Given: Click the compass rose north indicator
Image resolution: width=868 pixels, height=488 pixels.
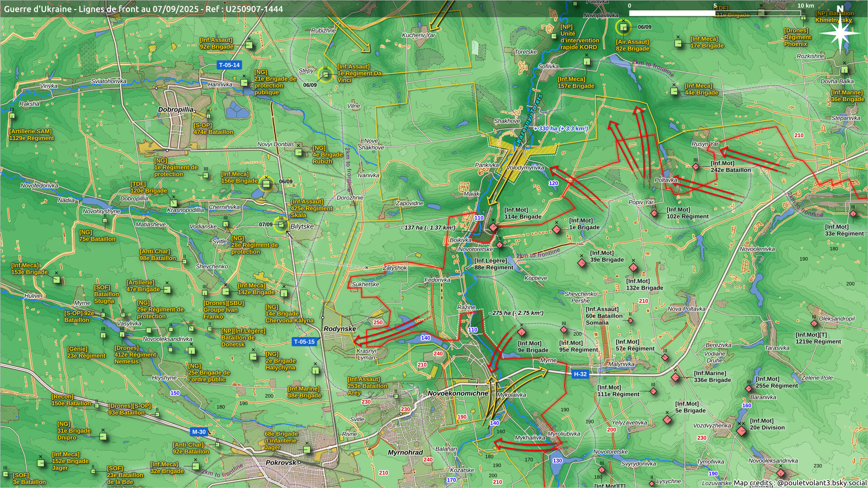Looking at the screenshot, I should tap(840, 33).
